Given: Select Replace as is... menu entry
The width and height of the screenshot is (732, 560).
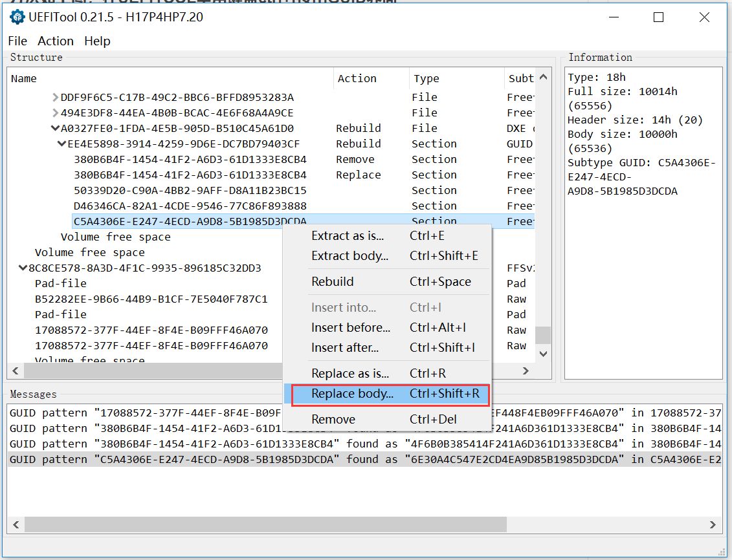Looking at the screenshot, I should [388, 374].
